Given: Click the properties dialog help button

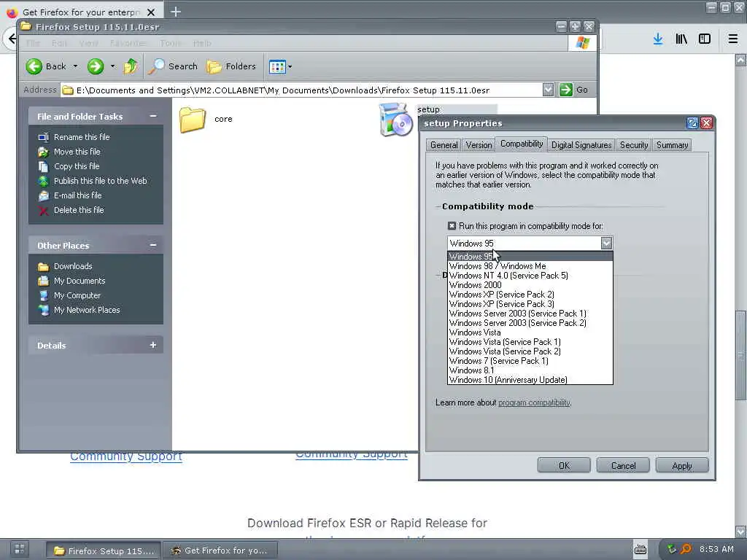Looking at the screenshot, I should pos(692,123).
